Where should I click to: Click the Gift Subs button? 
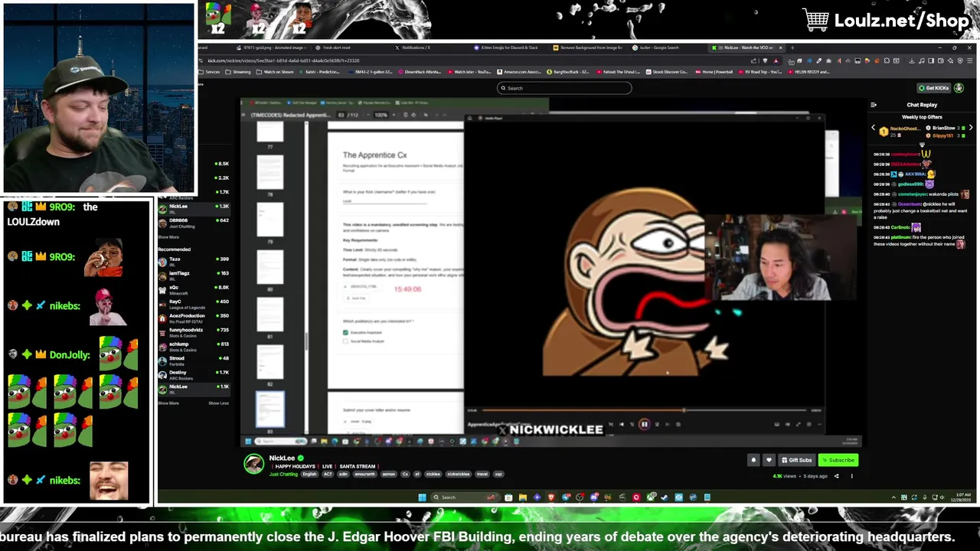pyautogui.click(x=797, y=460)
